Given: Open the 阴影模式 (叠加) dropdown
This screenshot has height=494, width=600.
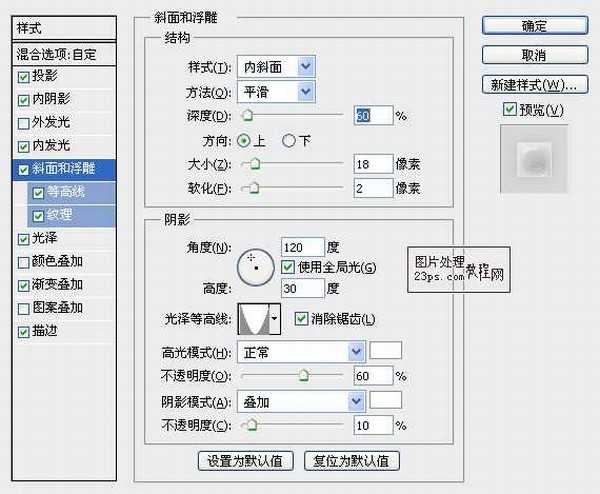Looking at the screenshot, I should click(x=355, y=401).
